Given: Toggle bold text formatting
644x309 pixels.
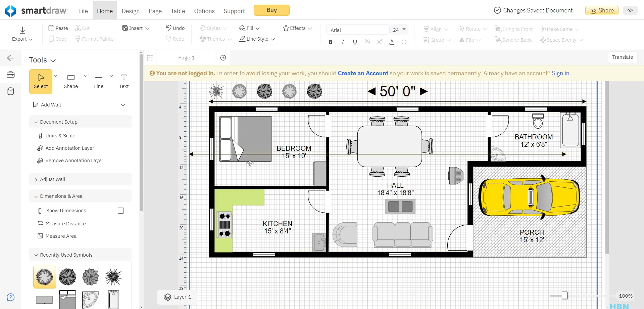Looking at the screenshot, I should pyautogui.click(x=330, y=42).
